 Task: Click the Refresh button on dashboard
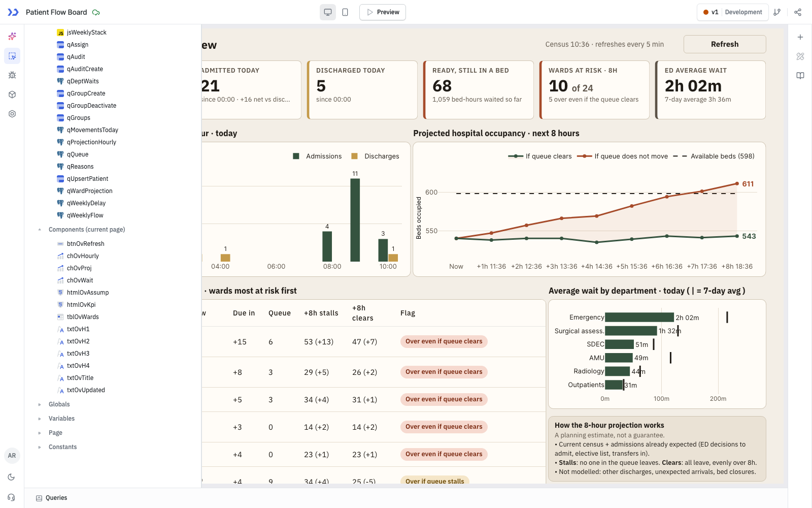point(725,44)
